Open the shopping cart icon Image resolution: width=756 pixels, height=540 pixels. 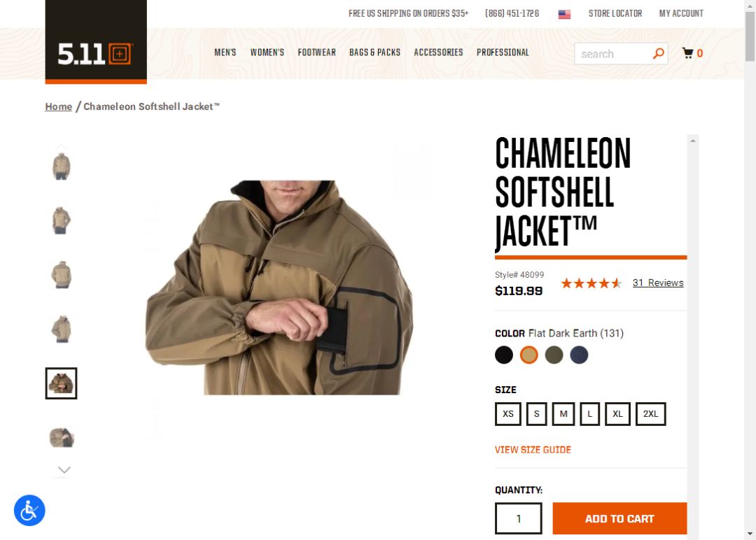click(688, 53)
